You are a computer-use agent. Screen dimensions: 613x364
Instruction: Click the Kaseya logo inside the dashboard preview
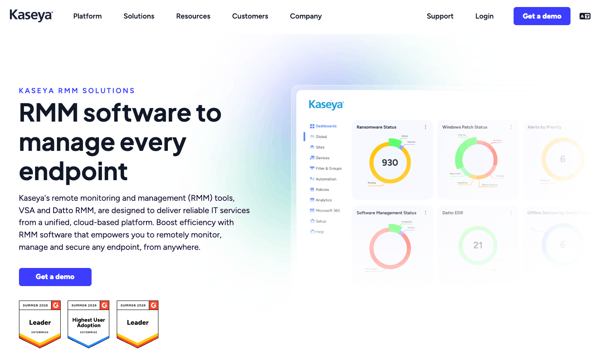[326, 105]
